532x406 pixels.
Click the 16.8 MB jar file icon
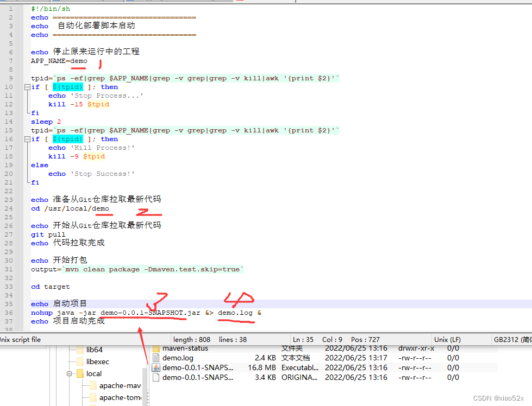point(156,367)
